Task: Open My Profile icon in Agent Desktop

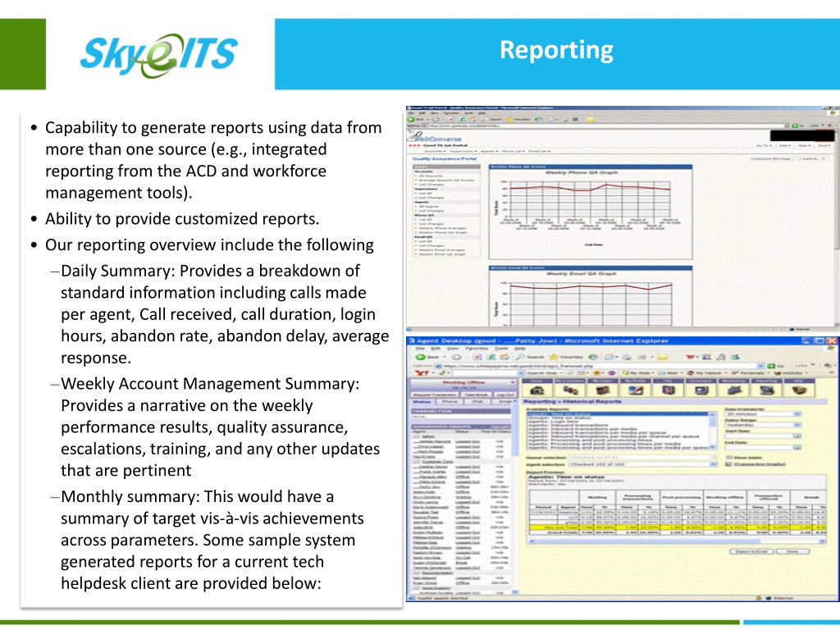Action: [x=636, y=390]
